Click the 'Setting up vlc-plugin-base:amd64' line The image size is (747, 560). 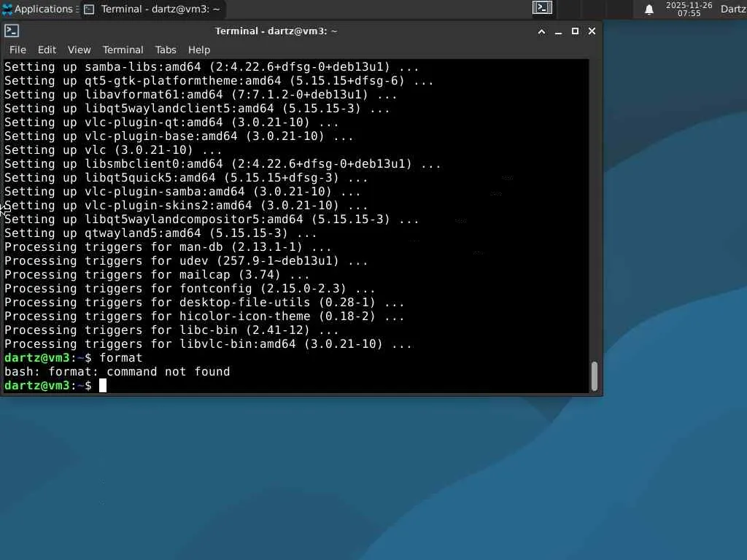click(x=179, y=136)
